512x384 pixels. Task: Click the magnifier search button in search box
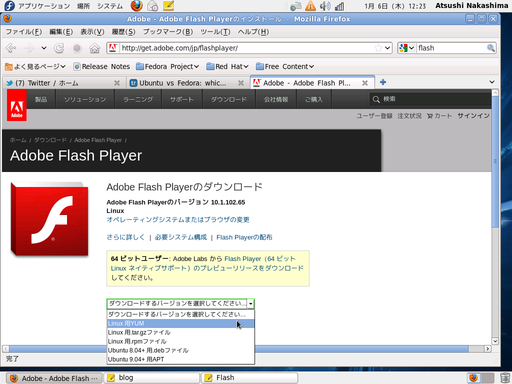coord(491,48)
